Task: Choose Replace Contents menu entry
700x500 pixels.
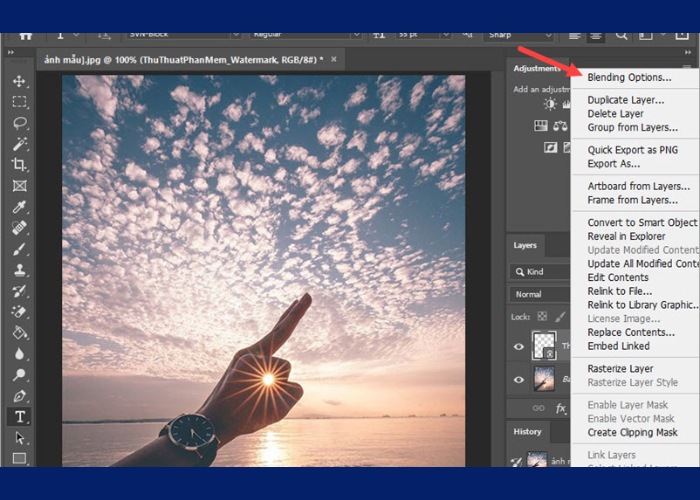Action: pos(631,332)
